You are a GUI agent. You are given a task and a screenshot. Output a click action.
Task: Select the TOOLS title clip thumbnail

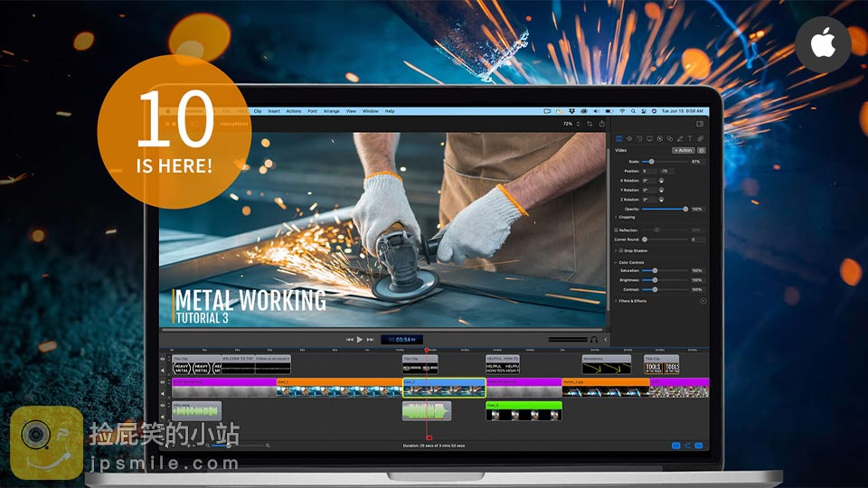click(x=662, y=368)
